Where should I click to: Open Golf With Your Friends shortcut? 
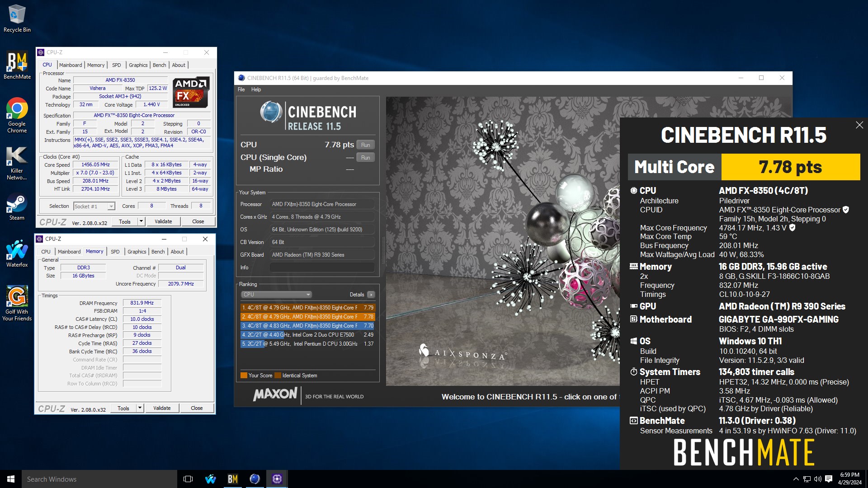tap(17, 303)
